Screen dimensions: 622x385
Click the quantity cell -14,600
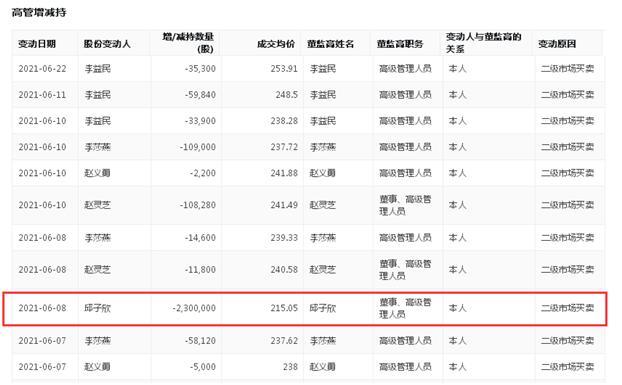pos(200,238)
